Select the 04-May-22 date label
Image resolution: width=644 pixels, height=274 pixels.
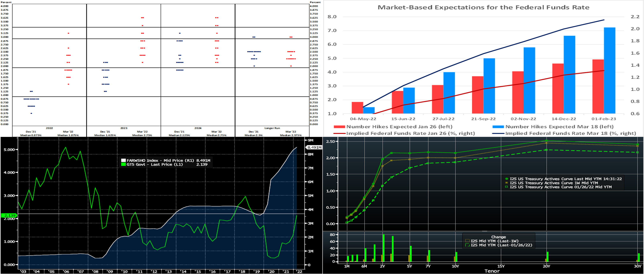click(x=363, y=119)
